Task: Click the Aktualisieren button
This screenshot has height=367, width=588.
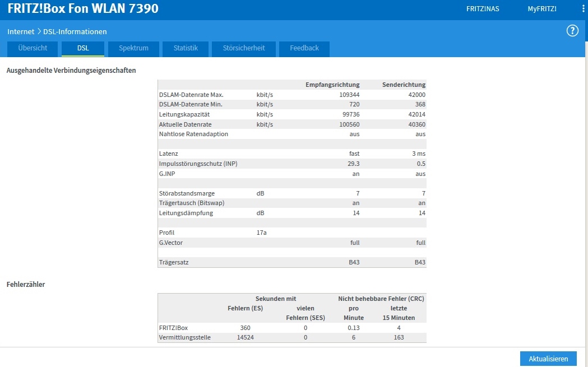Action: tap(548, 359)
